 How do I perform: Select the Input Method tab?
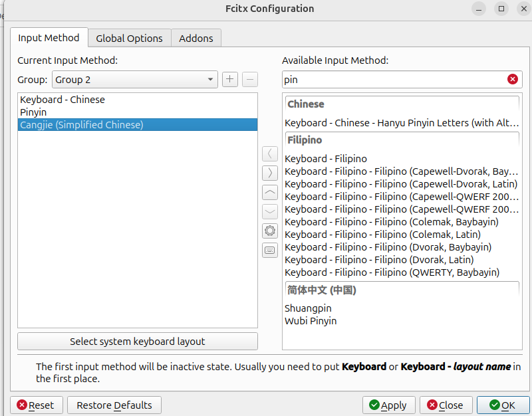point(49,38)
